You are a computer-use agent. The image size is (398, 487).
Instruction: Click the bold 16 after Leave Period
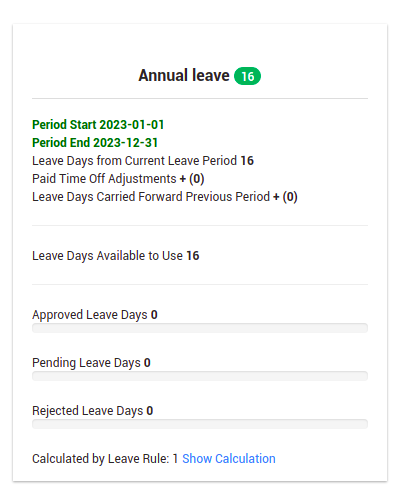point(247,161)
